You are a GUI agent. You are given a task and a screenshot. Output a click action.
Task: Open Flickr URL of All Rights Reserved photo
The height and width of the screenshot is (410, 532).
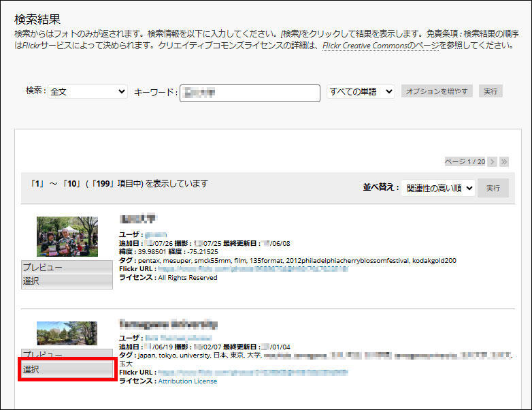click(x=253, y=269)
